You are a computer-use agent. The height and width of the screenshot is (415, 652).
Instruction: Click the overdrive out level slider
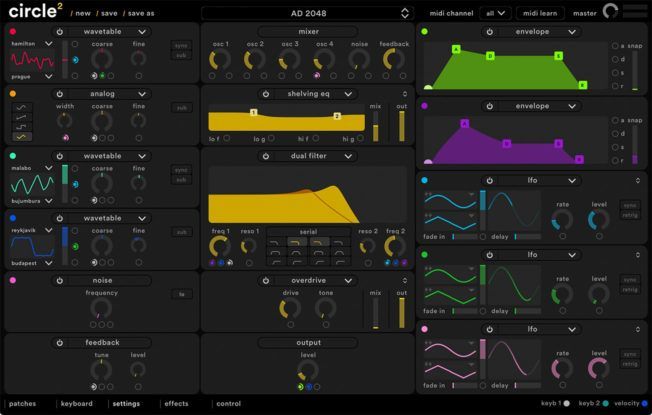pyautogui.click(x=402, y=313)
